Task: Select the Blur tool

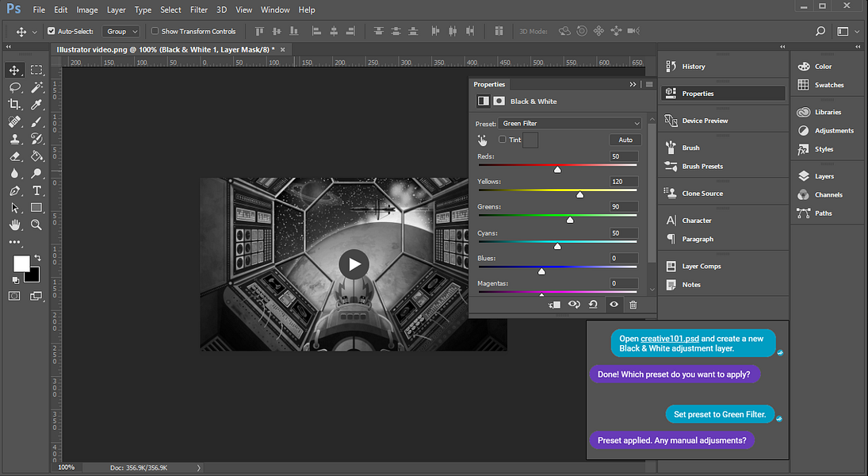Action: [x=14, y=174]
